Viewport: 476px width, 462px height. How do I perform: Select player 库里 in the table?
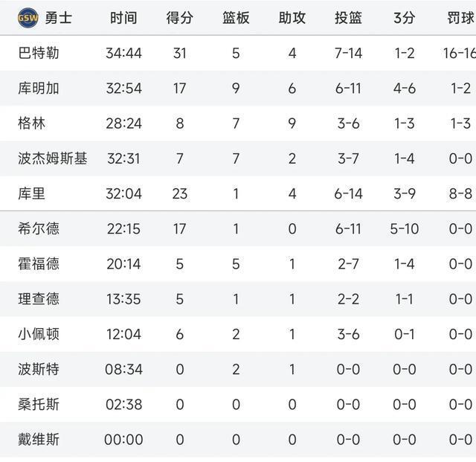click(x=31, y=193)
